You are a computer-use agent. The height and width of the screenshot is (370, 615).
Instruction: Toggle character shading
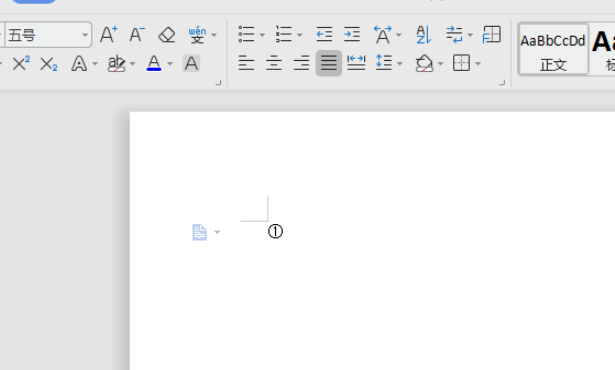tap(191, 64)
